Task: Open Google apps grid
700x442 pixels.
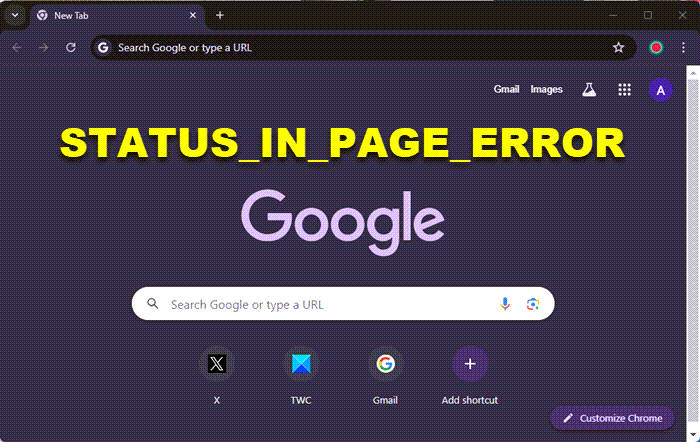Action: (x=625, y=90)
